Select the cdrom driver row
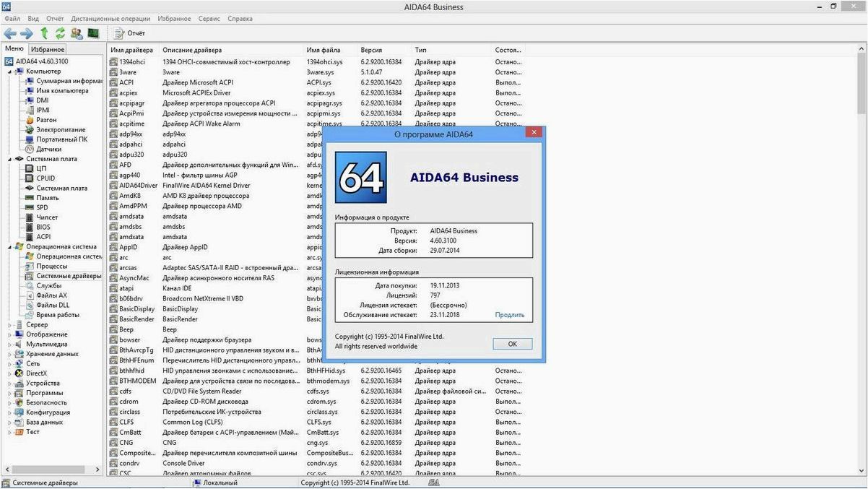This screenshot has width=868, height=489. [x=316, y=402]
